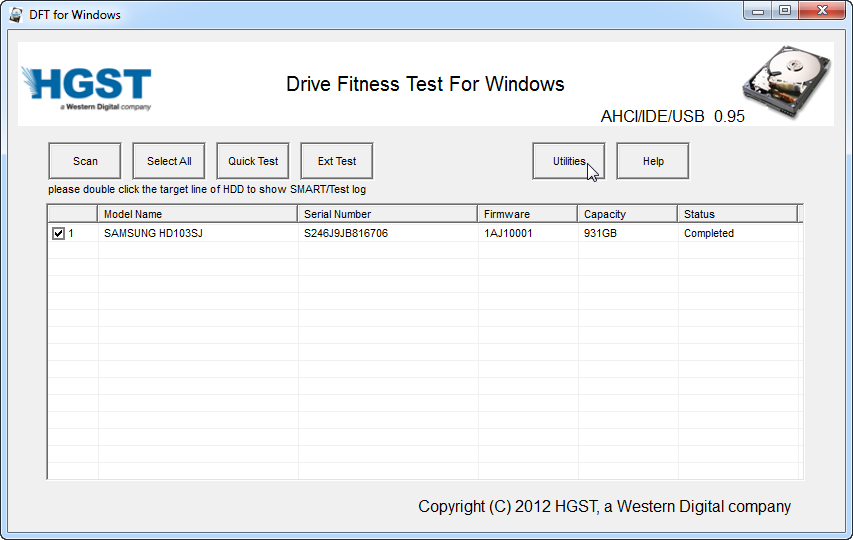Click the DFT app icon in title bar
Screen dimensions: 853x540
[16, 15]
